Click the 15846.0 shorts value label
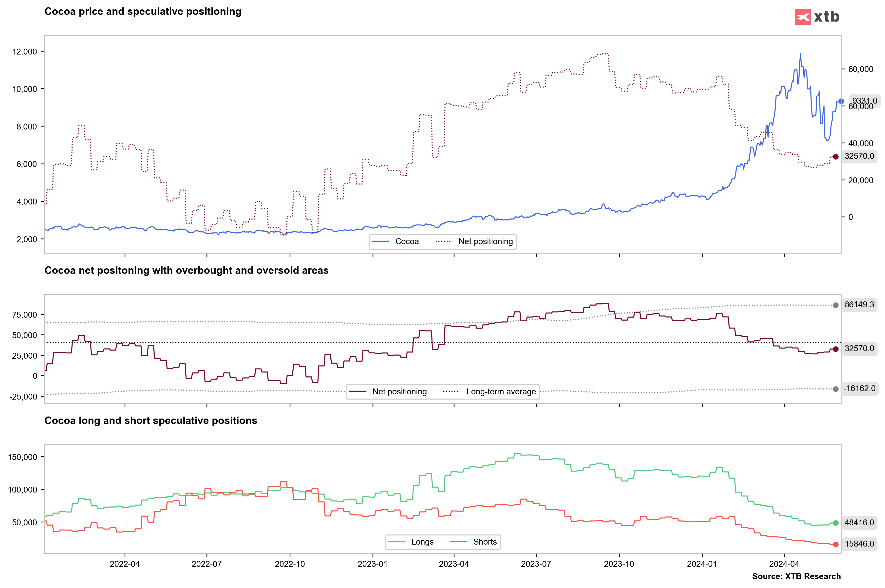Image resolution: width=885 pixels, height=588 pixels. pyautogui.click(x=859, y=544)
